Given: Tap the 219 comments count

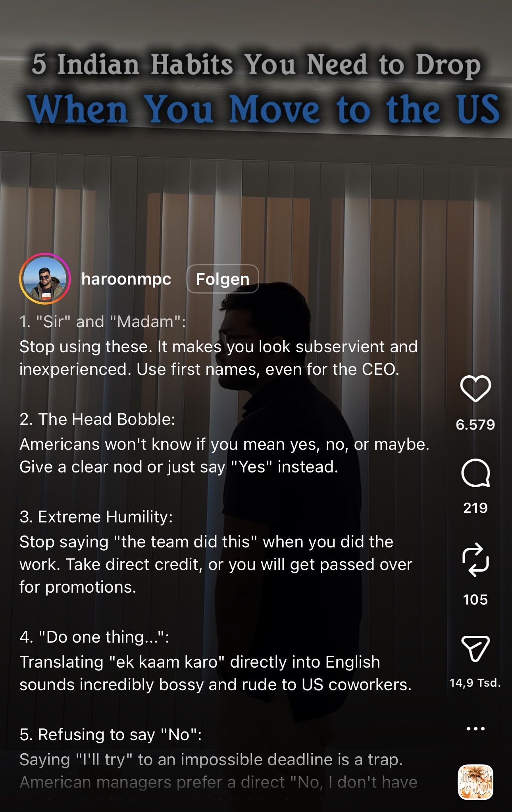Looking at the screenshot, I should tap(475, 508).
